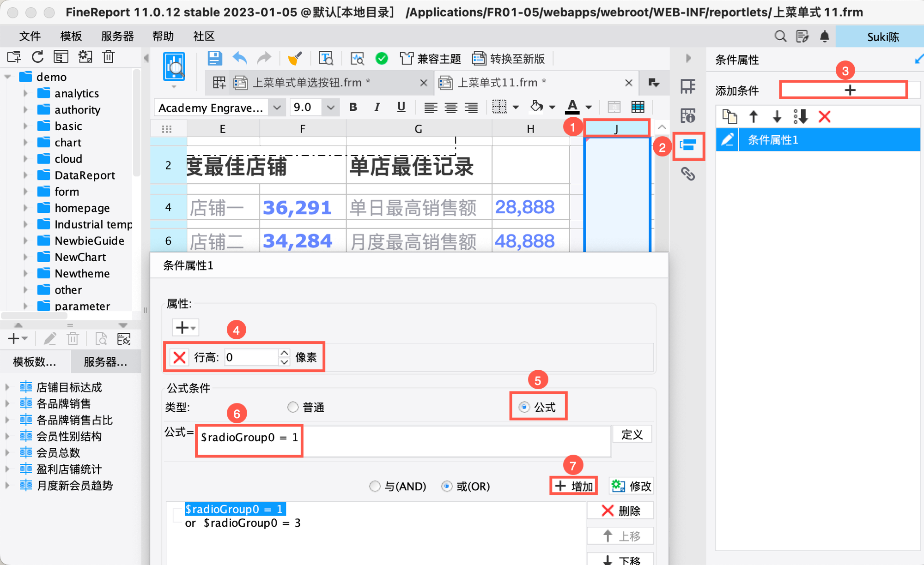The width and height of the screenshot is (924, 565).
Task: Click move condition up arrow icon
Action: click(754, 116)
